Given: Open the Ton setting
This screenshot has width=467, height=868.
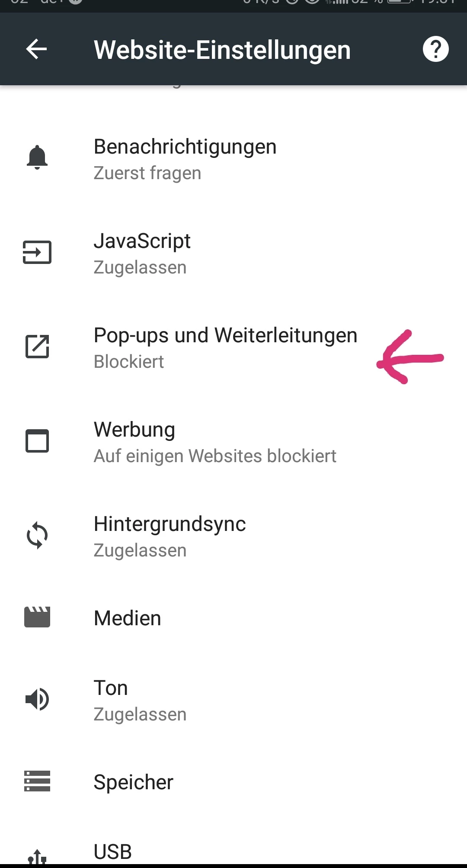Looking at the screenshot, I should (x=140, y=700).
